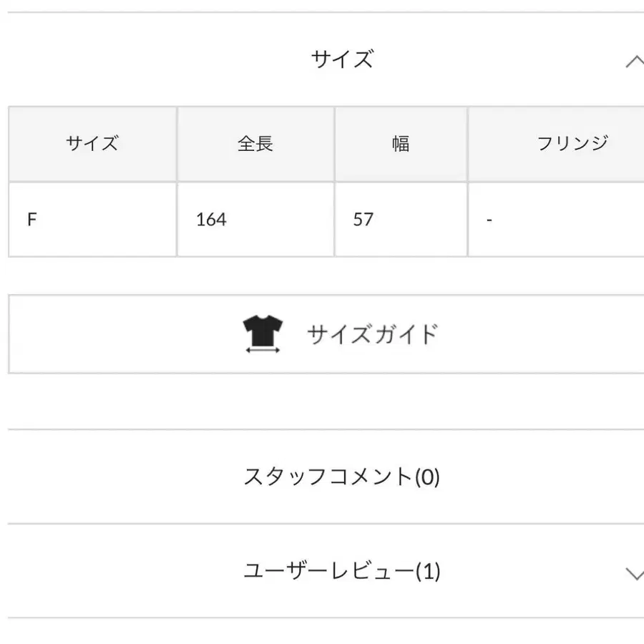Screen dimensions: 644x644
Task: Click the 57 width value
Action: (364, 220)
